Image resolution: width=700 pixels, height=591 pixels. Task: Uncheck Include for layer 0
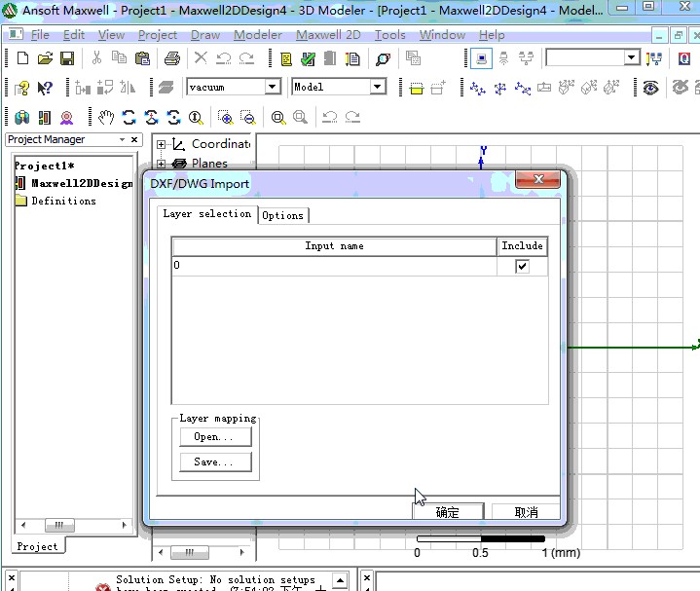pyautogui.click(x=522, y=267)
